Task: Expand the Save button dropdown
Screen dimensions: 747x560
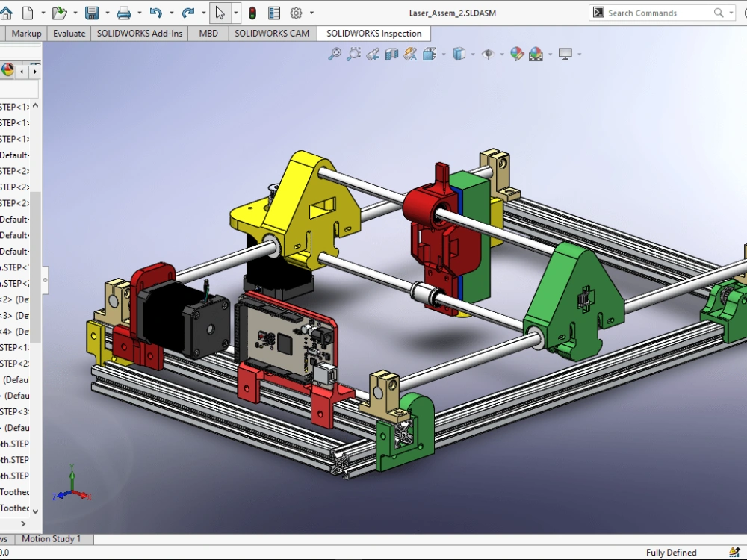Action: 107,13
